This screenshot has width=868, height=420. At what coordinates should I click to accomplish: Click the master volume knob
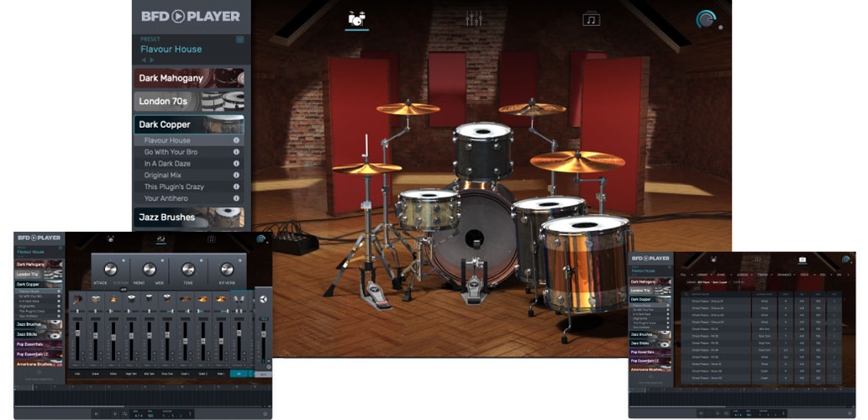tap(707, 21)
